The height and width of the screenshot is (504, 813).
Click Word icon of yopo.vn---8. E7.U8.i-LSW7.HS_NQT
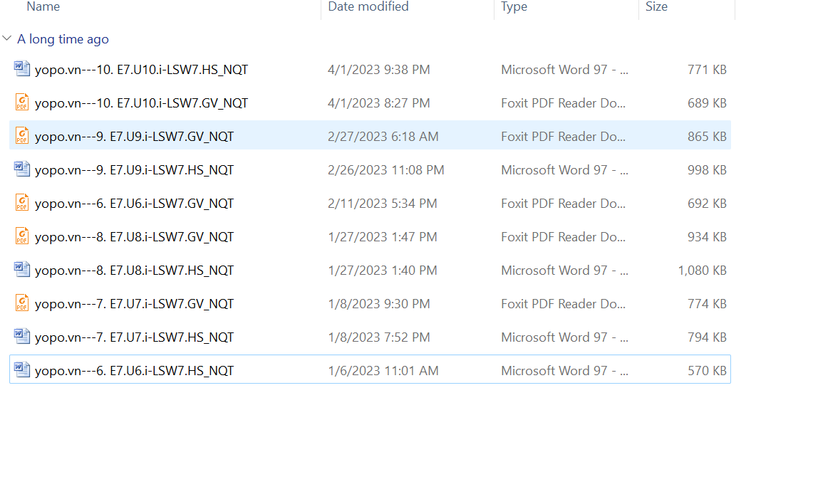(x=22, y=270)
